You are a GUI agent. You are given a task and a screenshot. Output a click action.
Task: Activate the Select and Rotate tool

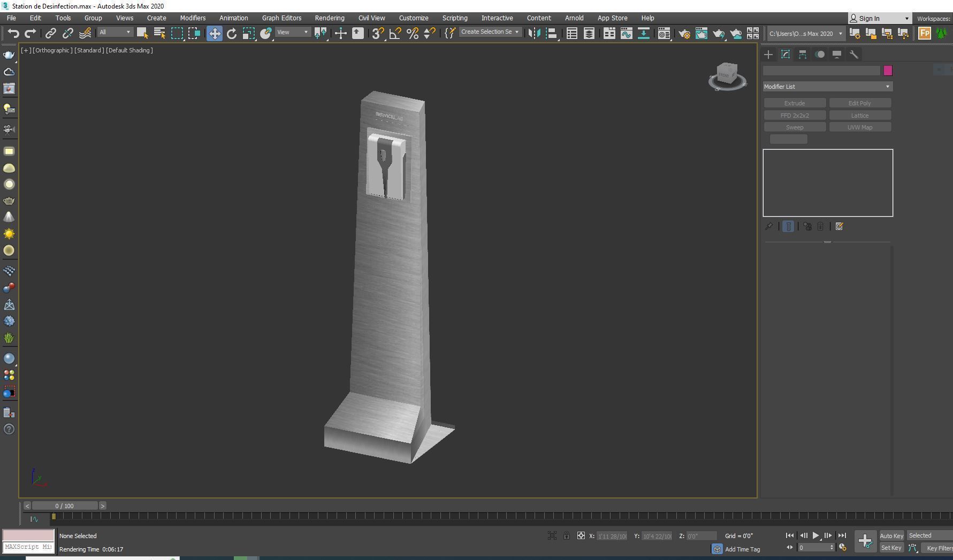click(231, 33)
